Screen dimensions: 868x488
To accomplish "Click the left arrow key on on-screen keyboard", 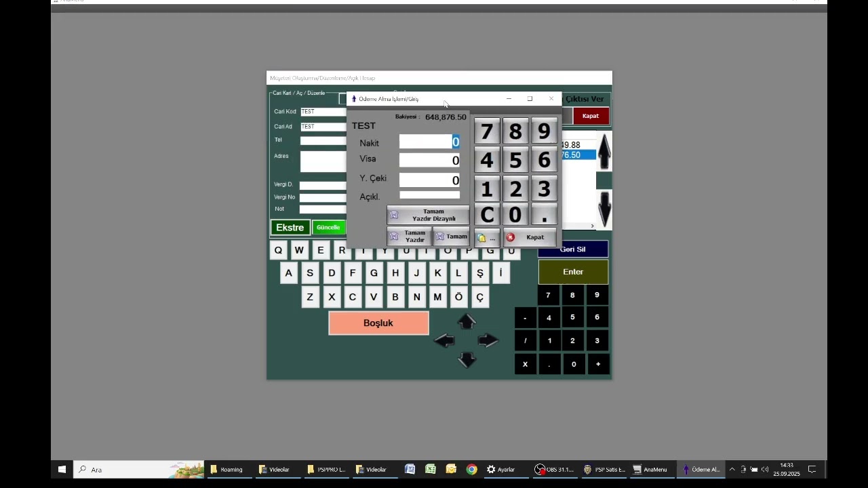I will click(444, 341).
